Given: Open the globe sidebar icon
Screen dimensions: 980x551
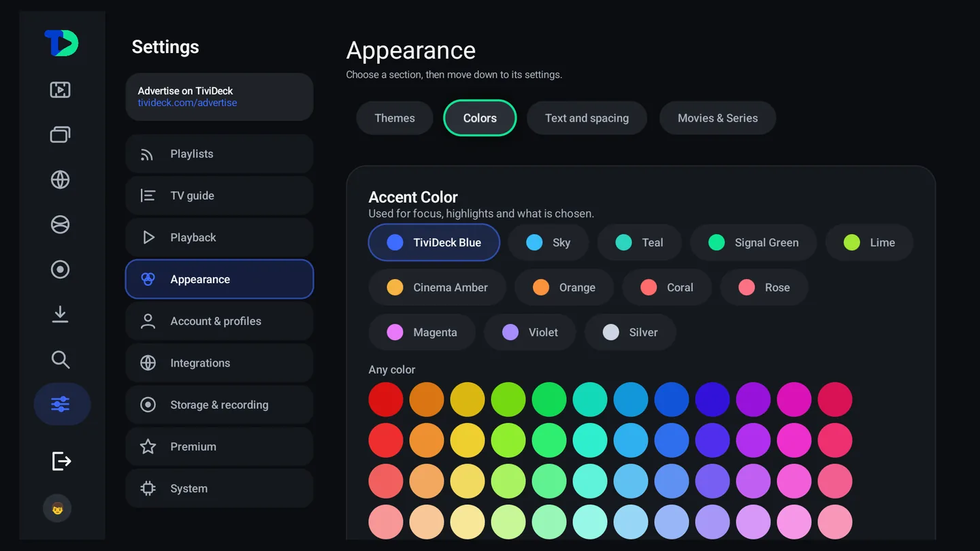Looking at the screenshot, I should tap(61, 180).
